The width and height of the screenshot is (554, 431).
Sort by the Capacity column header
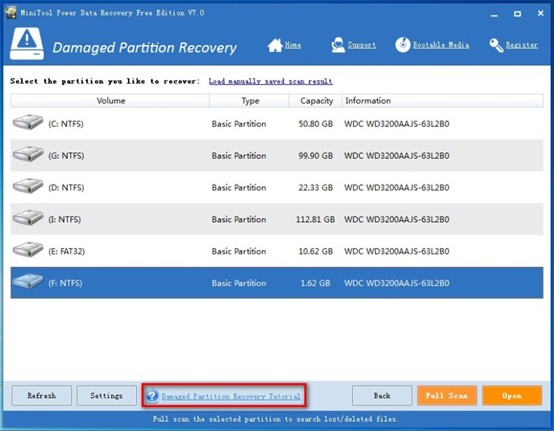(316, 101)
